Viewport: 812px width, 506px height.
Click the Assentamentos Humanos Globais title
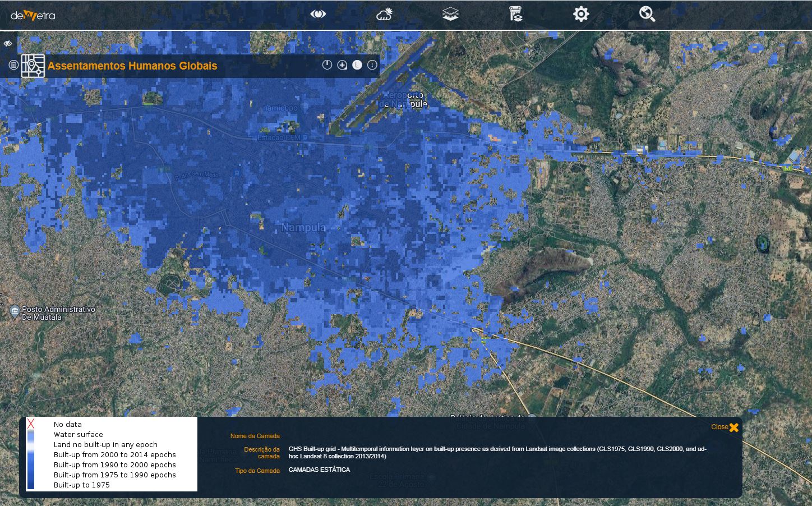132,66
